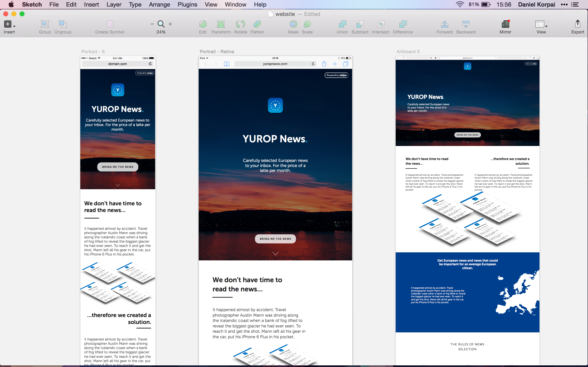Screen dimensions: 588x367
Task: Open the Insert dropdown arrow
Action: (x=14, y=26)
